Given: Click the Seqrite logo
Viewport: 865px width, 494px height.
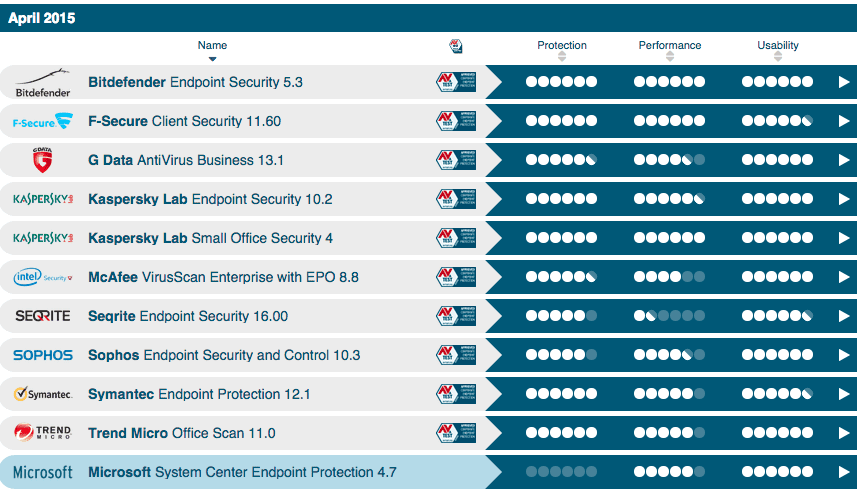Looking at the screenshot, I should 42,316.
